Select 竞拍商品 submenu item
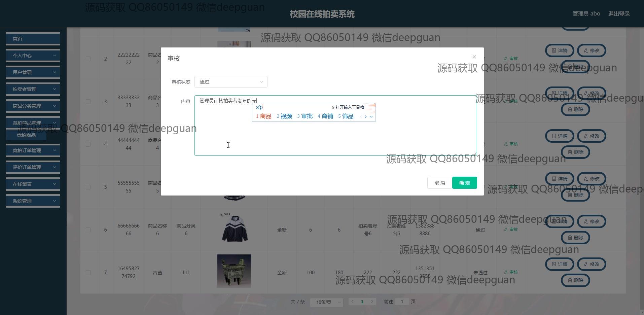The width and height of the screenshot is (644, 315). pyautogui.click(x=26, y=135)
